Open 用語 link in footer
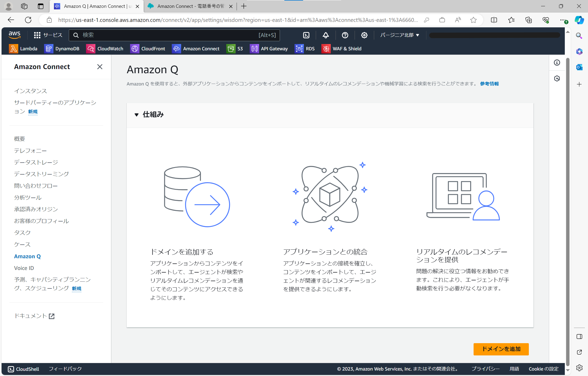The height and width of the screenshot is (376, 588). tap(514, 369)
